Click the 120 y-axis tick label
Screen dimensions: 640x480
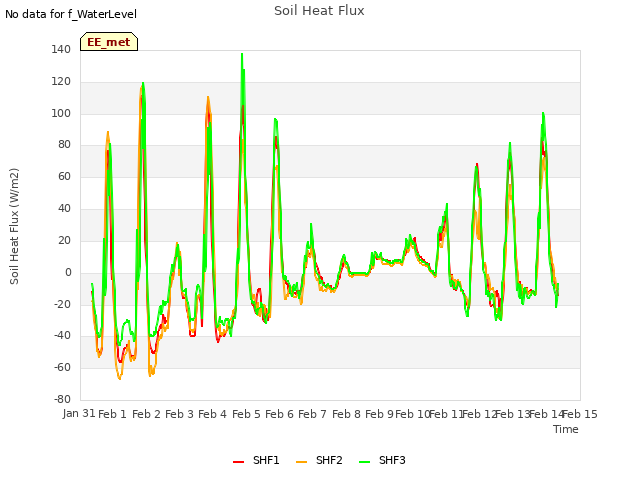pyautogui.click(x=61, y=82)
